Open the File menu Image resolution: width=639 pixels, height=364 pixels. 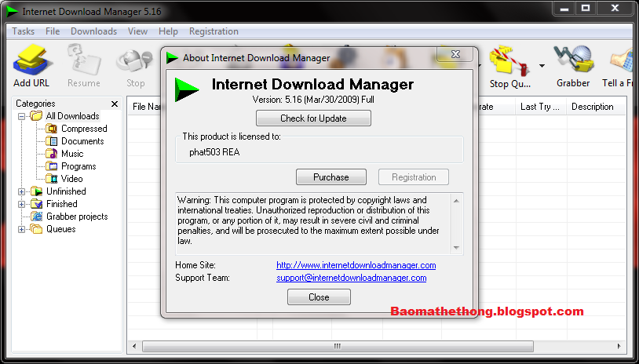click(x=53, y=31)
